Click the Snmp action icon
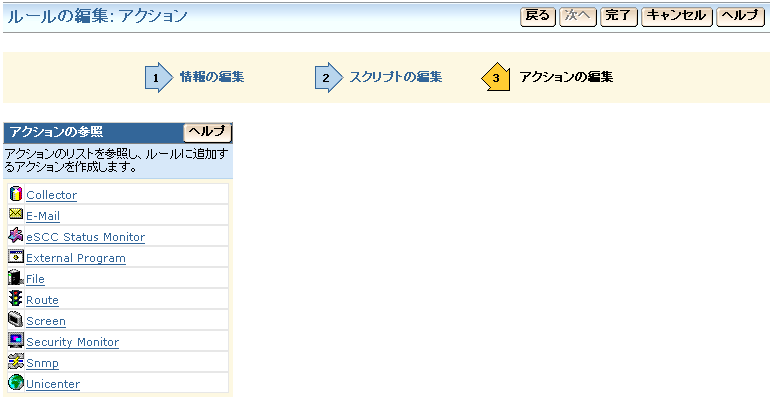 (x=16, y=362)
